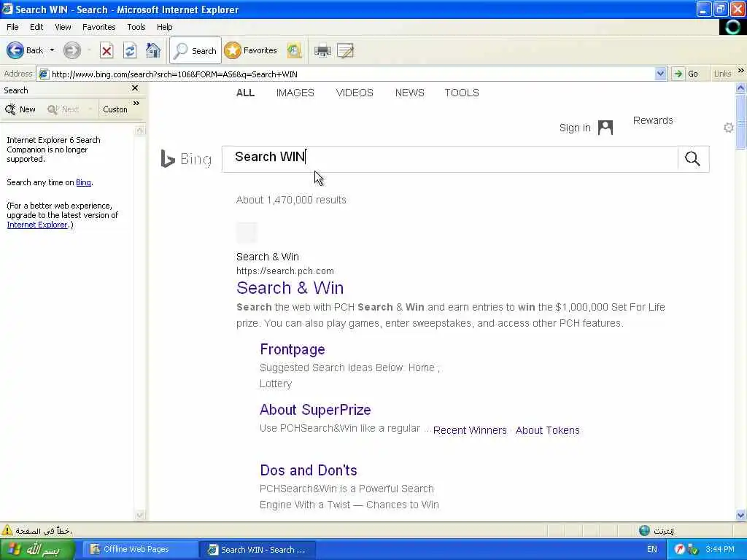
Task: Click the red system tray icon
Action: pyautogui.click(x=679, y=550)
